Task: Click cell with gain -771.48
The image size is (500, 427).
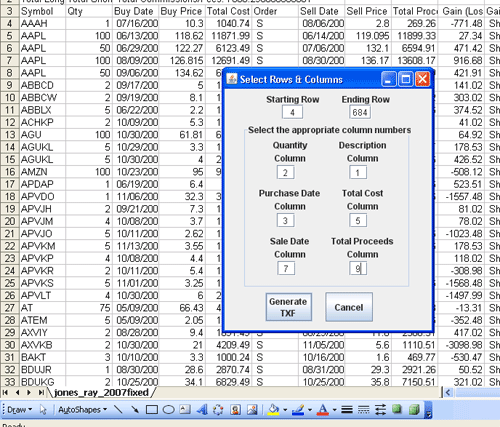Action: point(461,24)
